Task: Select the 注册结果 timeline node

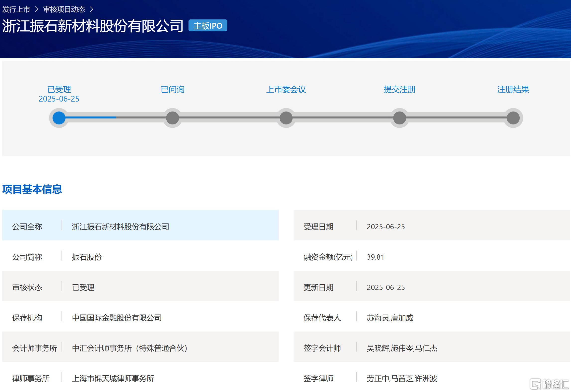Action: [513, 118]
